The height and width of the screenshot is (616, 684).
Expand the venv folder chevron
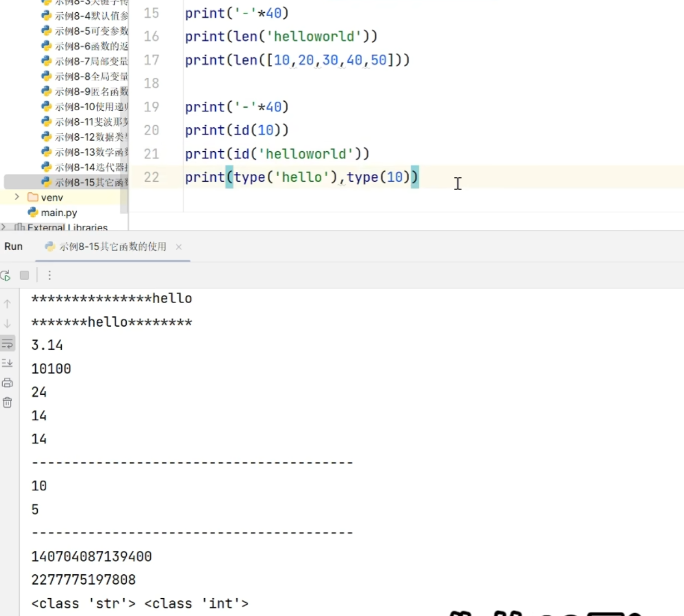[x=17, y=197]
